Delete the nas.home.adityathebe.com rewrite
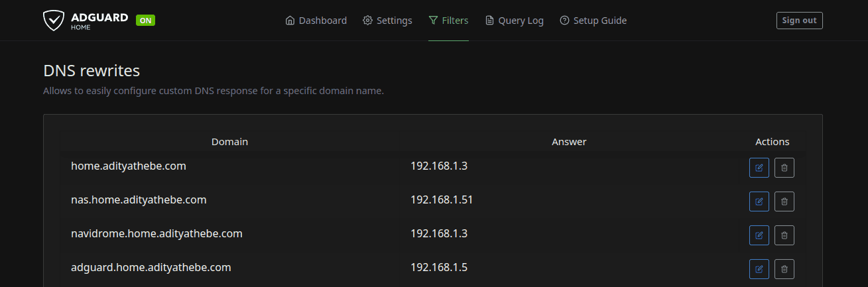Screen dimensions: 868x287 [x=784, y=201]
